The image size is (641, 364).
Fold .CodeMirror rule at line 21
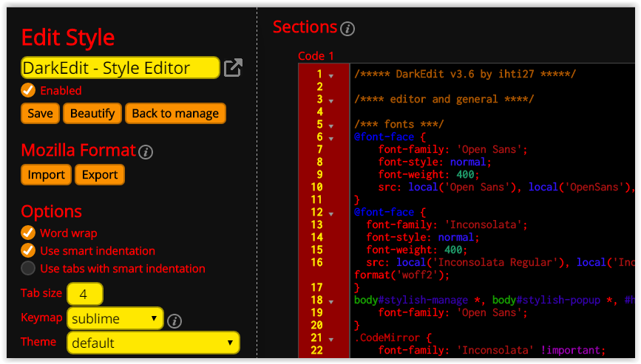pos(331,340)
